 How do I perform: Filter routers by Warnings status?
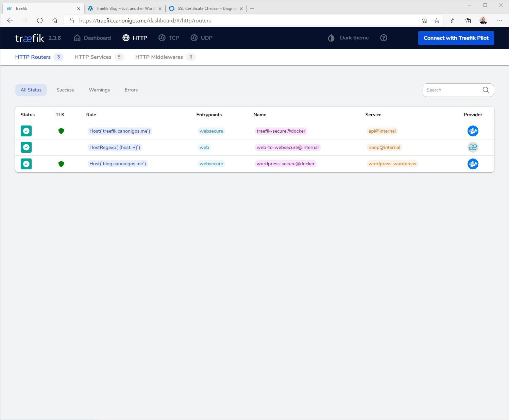click(x=99, y=90)
